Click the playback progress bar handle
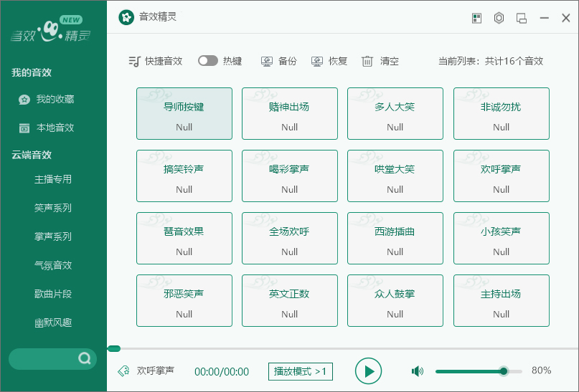 tap(114, 348)
